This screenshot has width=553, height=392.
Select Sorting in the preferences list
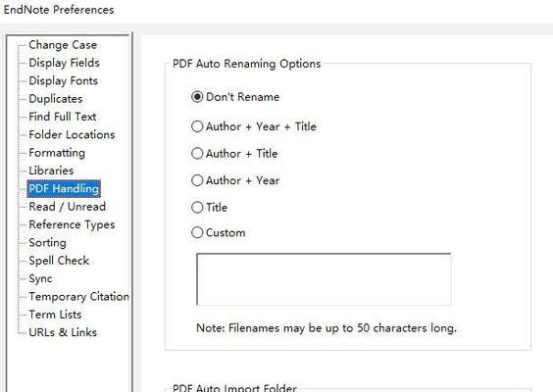[47, 242]
